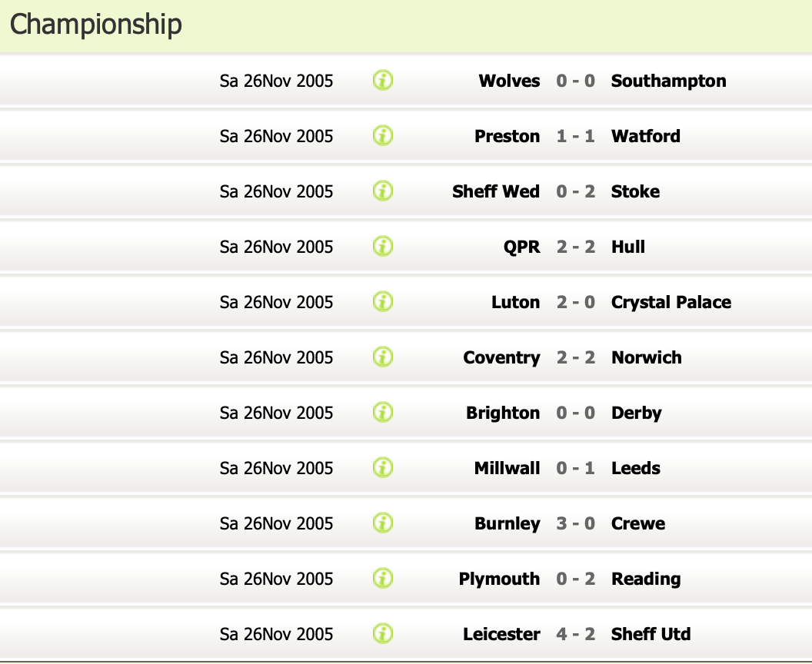Viewport: 812px width, 664px height.
Task: Click the 4 - 2 Leicester score
Action: pyautogui.click(x=576, y=634)
